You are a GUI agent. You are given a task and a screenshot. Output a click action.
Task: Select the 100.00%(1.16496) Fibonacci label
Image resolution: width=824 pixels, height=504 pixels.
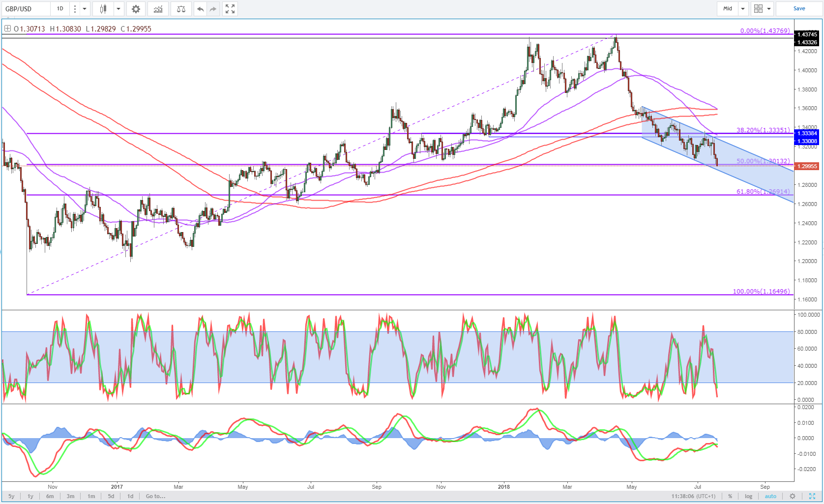pos(761,291)
